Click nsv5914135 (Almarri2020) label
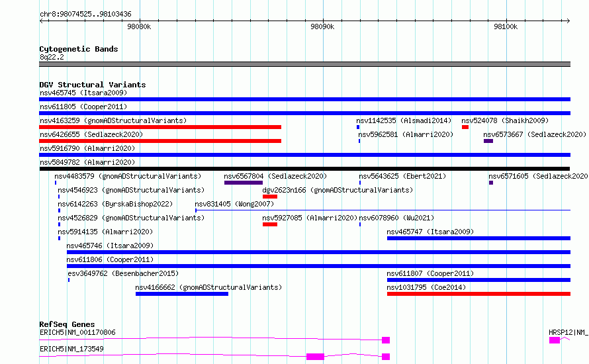The height and width of the screenshot is (364, 589). pyautogui.click(x=105, y=232)
